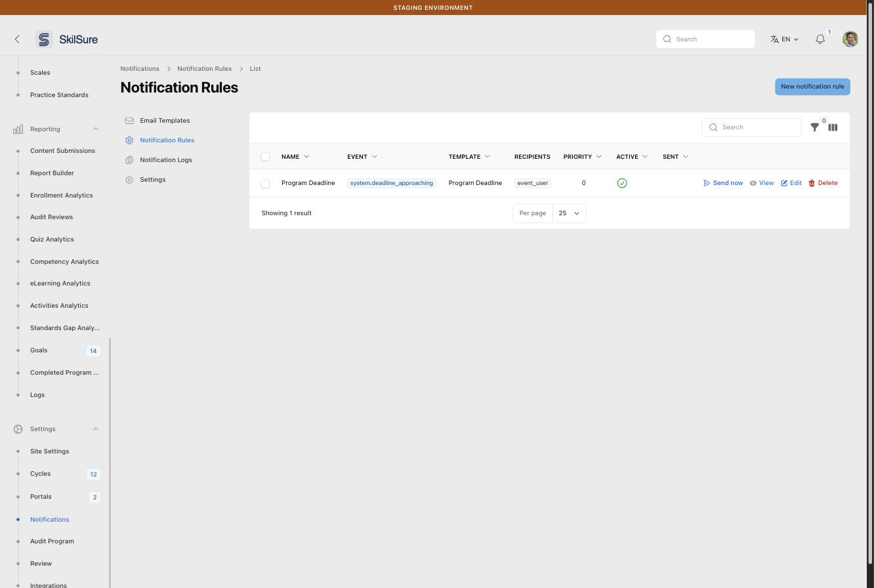
Task: Toggle the select-all rows checkbox
Action: (265, 157)
